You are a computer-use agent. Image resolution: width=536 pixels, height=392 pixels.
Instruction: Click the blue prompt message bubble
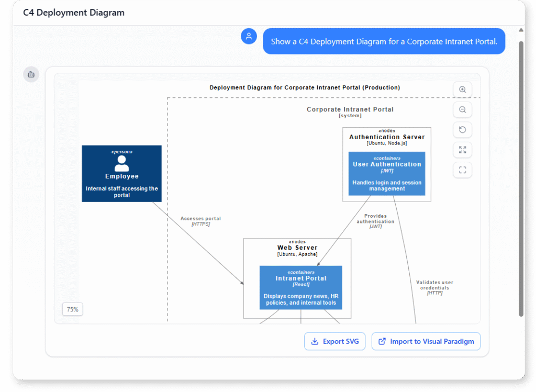pyautogui.click(x=384, y=41)
